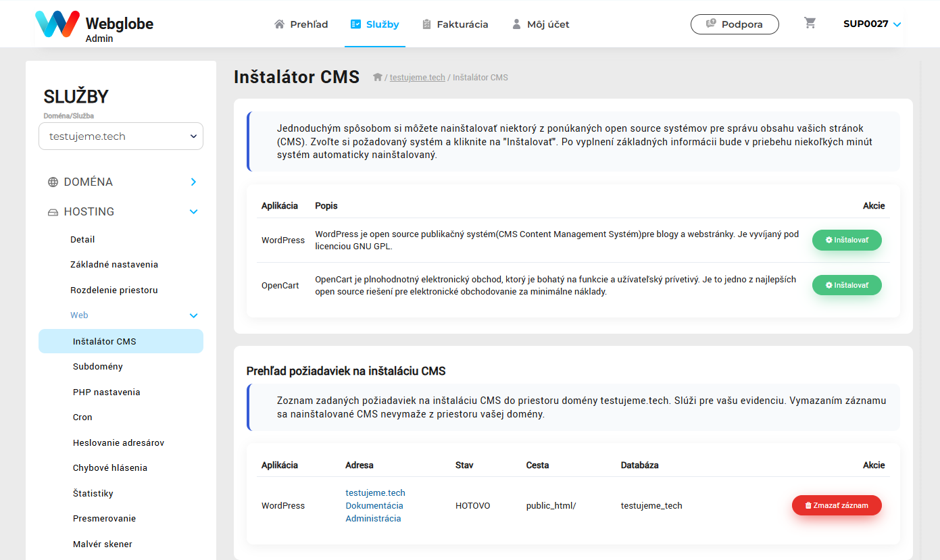Open the shopping cart icon
Viewport: 940px width, 560px height.
pyautogui.click(x=810, y=23)
